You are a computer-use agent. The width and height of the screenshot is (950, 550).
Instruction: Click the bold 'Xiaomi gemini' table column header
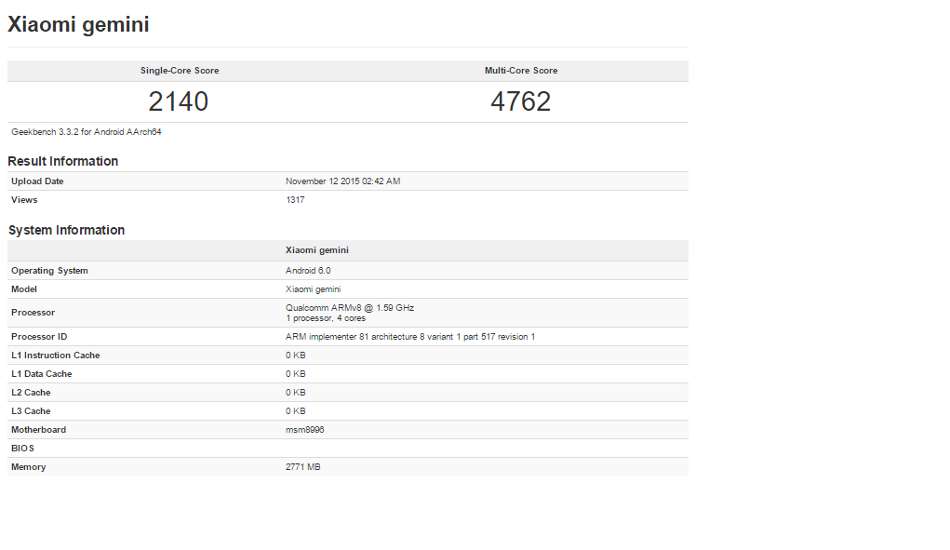[x=317, y=250]
